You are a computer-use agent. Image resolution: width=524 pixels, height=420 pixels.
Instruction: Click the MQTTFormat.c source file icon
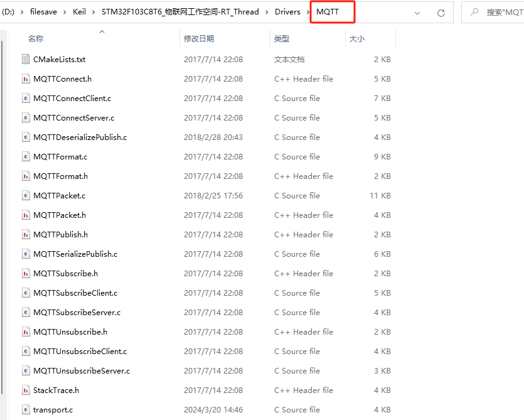pos(26,156)
